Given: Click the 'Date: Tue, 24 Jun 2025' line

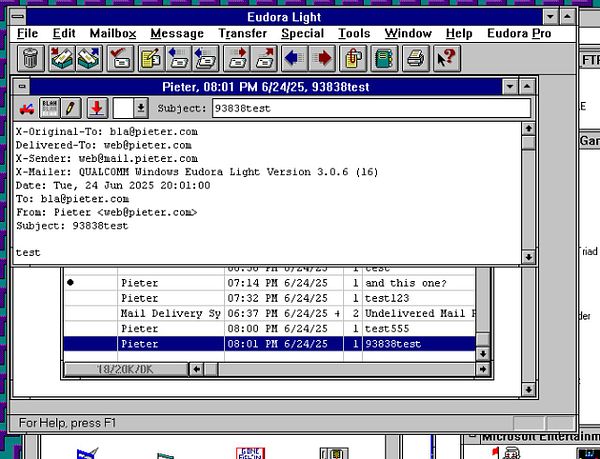Looking at the screenshot, I should pos(113,186).
